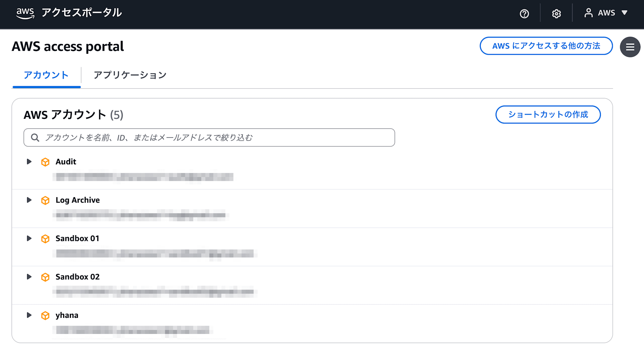The width and height of the screenshot is (644, 350).
Task: Click the ショートカットの作成 button
Action: point(548,115)
